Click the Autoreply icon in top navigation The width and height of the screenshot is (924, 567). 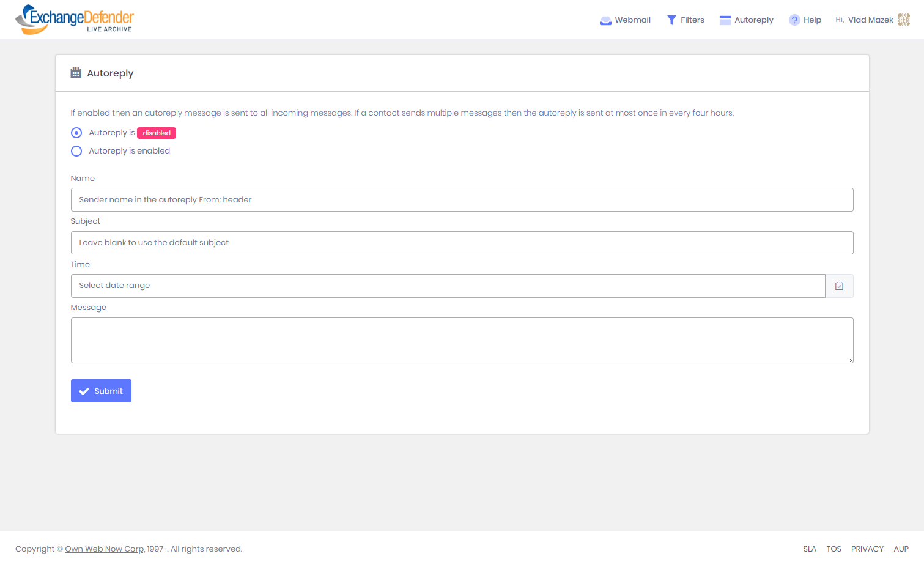(725, 20)
